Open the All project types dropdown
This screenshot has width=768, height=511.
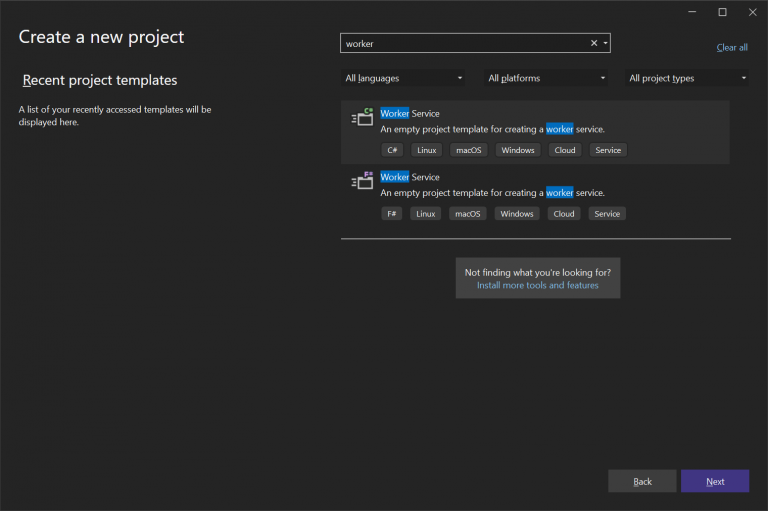click(x=688, y=78)
